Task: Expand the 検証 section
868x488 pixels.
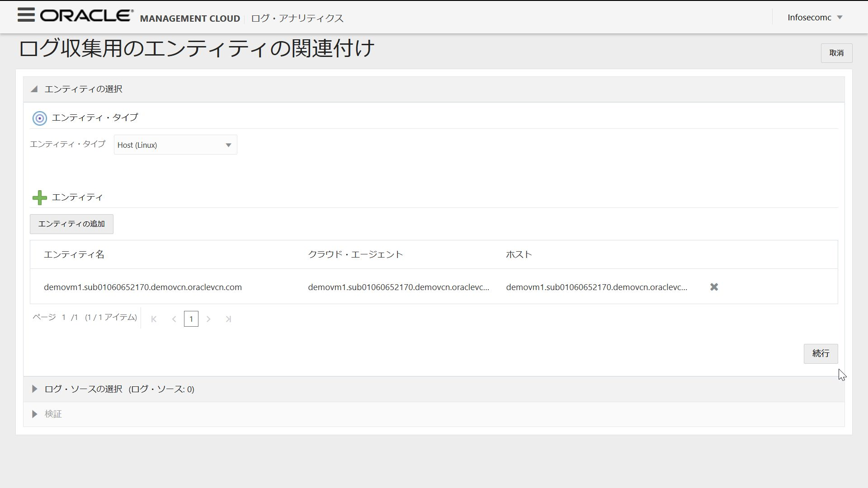Action: click(x=34, y=414)
